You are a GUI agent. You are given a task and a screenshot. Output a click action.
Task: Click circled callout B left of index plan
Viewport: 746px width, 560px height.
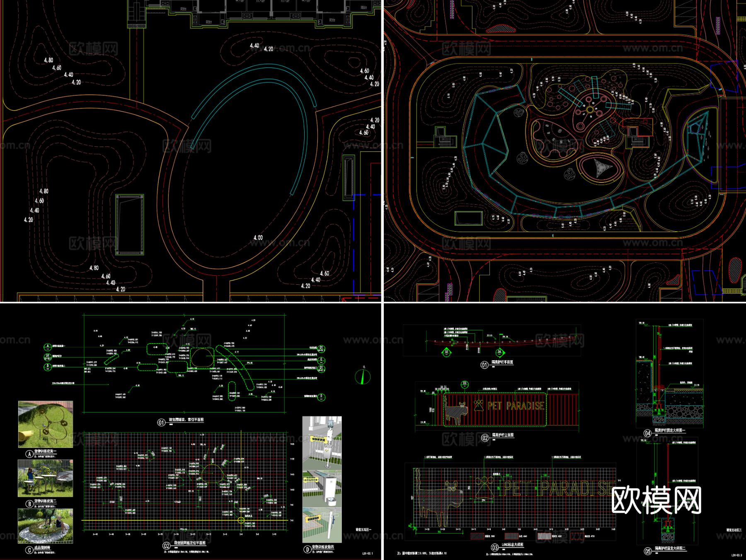click(x=48, y=366)
